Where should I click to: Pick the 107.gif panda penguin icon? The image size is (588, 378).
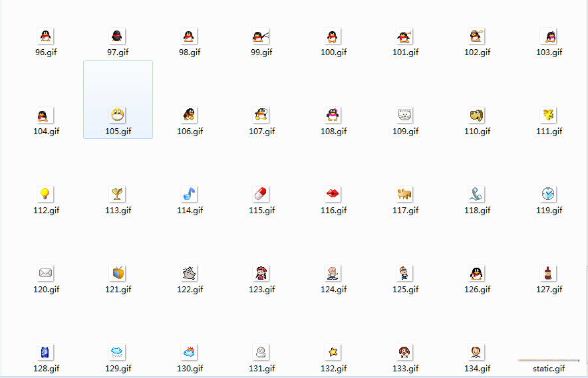coord(261,115)
